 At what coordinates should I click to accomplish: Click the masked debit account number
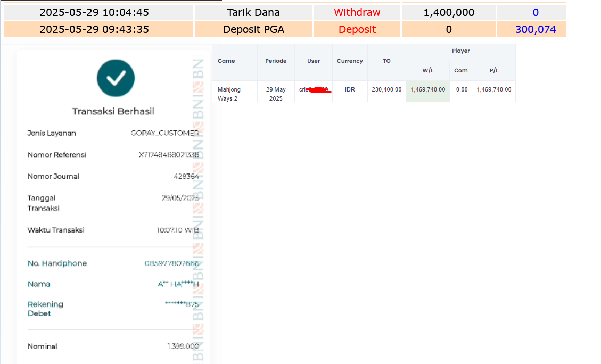coord(182,304)
